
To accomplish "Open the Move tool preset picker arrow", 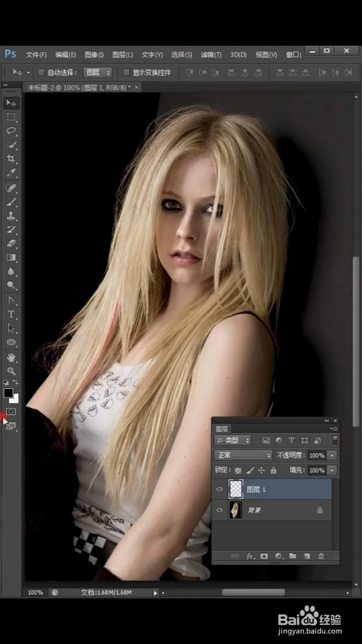I will 28,72.
